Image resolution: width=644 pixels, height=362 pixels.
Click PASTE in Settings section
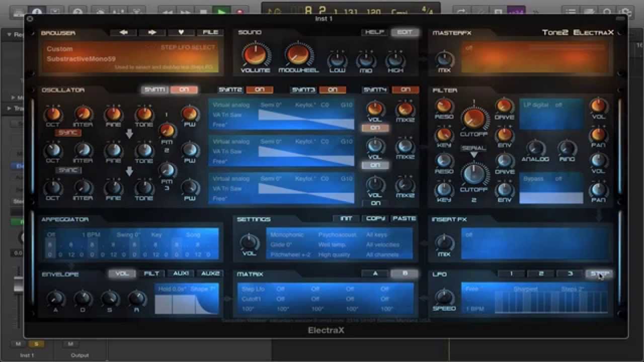click(x=405, y=218)
